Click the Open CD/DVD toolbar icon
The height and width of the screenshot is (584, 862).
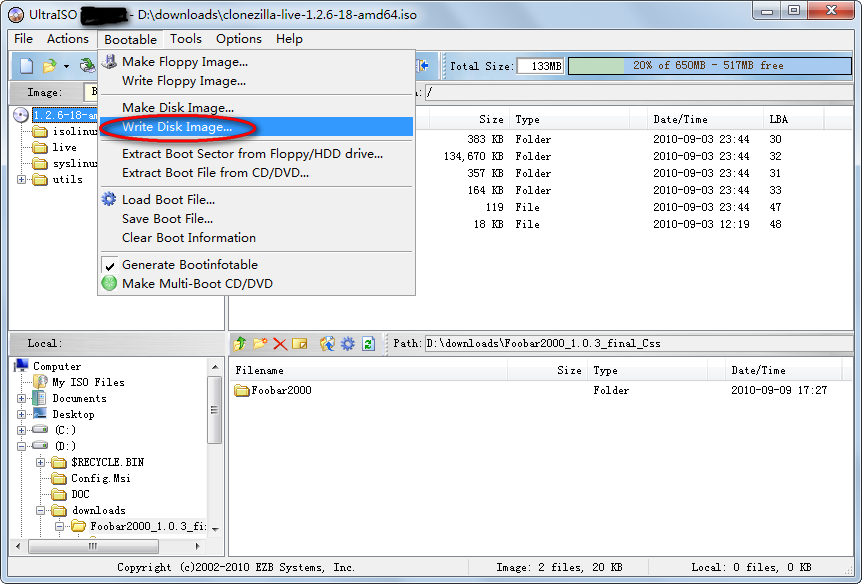point(87,66)
